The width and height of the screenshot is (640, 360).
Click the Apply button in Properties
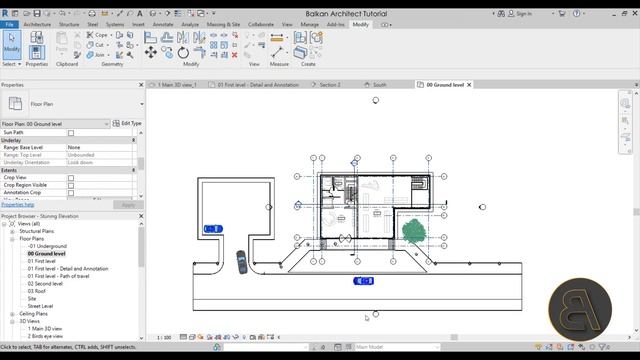[128, 205]
